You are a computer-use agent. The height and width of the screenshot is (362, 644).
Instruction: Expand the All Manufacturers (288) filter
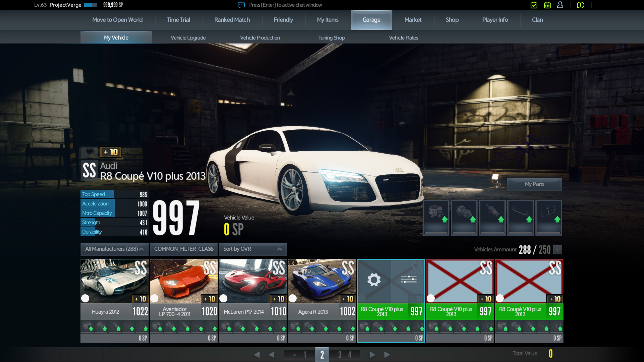115,249
